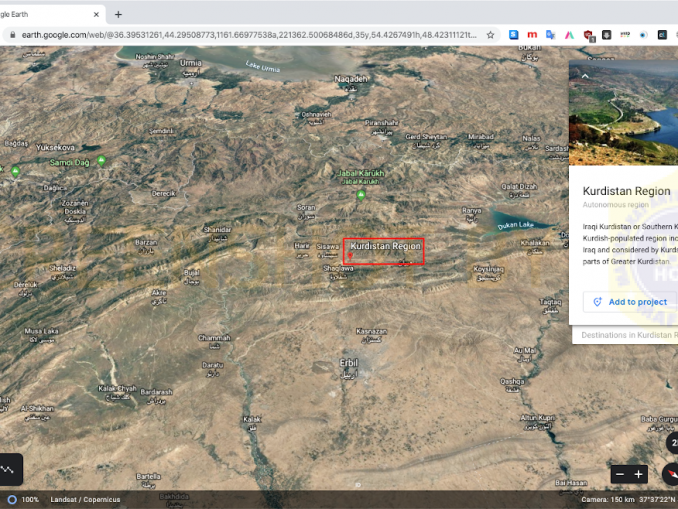Click the Shanidar label
678x509 pixels.
[217, 230]
